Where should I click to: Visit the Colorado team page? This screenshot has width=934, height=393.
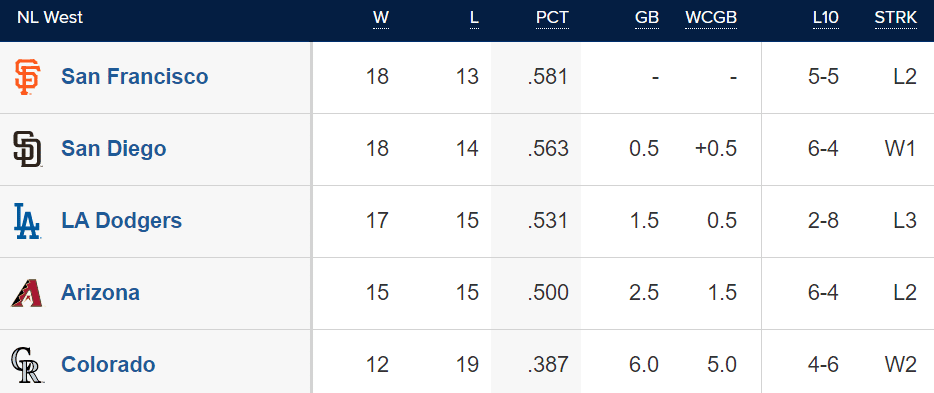(108, 364)
